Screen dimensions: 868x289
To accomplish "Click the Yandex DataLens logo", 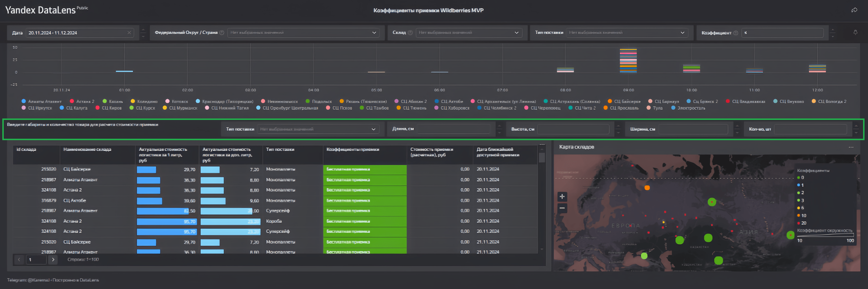I will pyautogui.click(x=41, y=10).
